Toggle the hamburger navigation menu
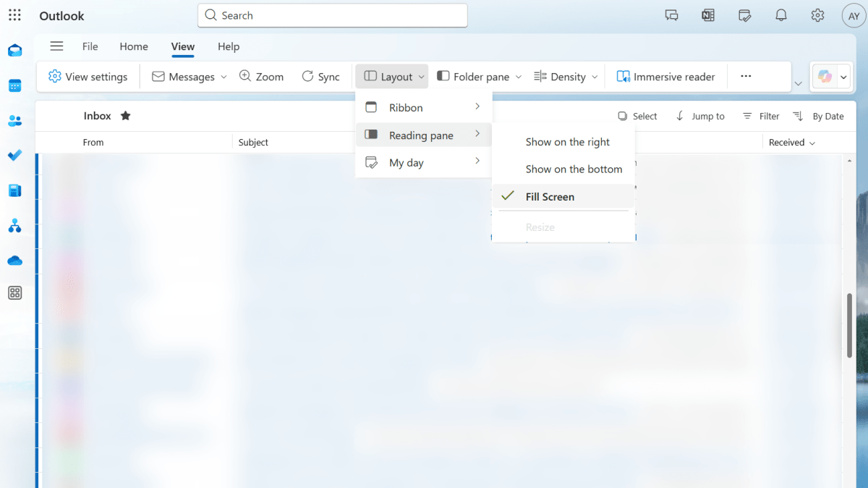The width and height of the screenshot is (868, 488). [x=56, y=46]
